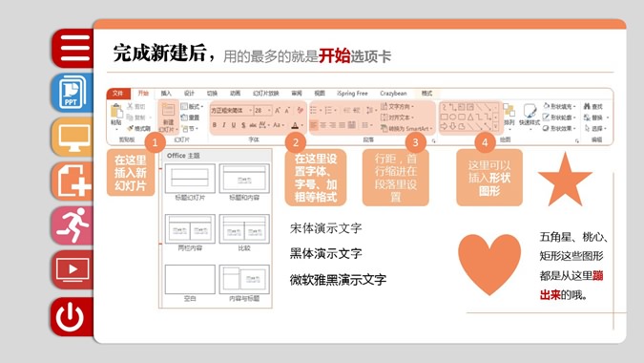
Task: Open the font size 28 dropdown
Action: click(262, 111)
